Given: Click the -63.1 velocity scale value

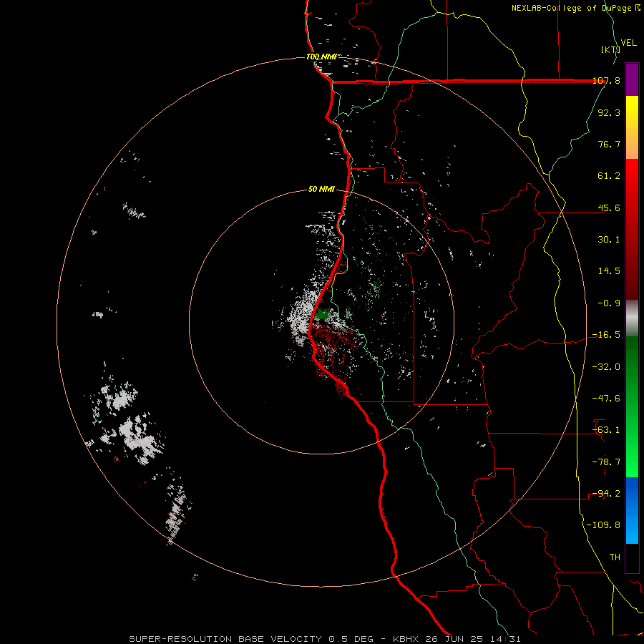Looking at the screenshot, I should pyautogui.click(x=606, y=430).
